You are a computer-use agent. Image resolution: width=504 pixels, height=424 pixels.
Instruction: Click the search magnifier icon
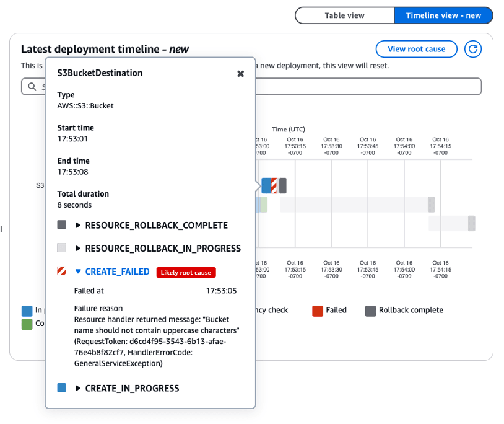[32, 86]
